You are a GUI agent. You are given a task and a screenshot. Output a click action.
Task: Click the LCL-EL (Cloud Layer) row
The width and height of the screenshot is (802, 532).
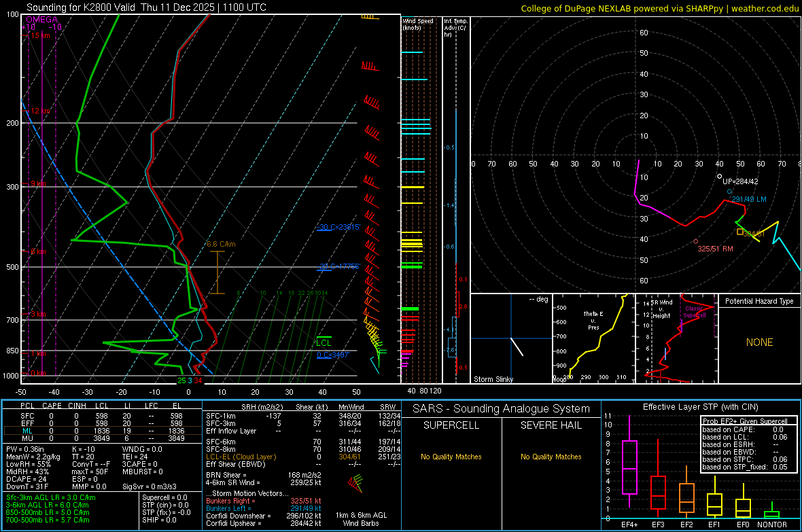tap(303, 457)
